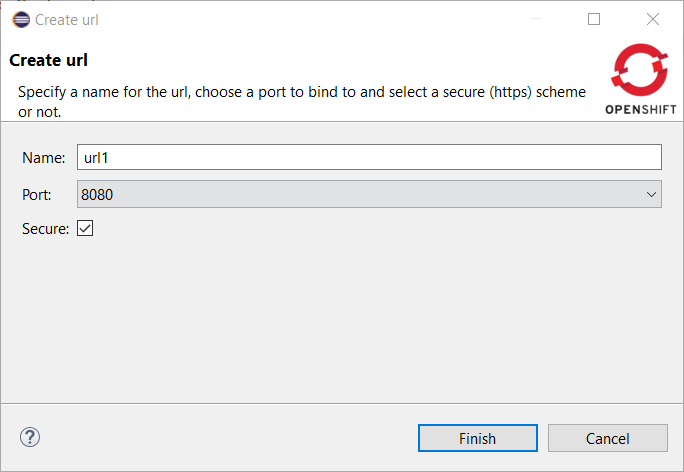Click the Eclipse icon in title bar
Screen dimensions: 684x472
(19, 19)
